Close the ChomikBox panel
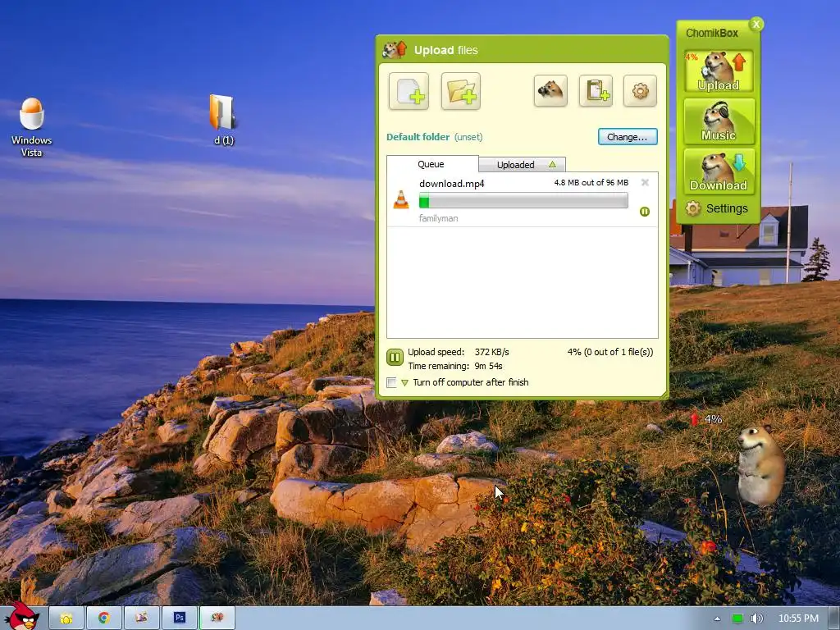 coord(756,24)
